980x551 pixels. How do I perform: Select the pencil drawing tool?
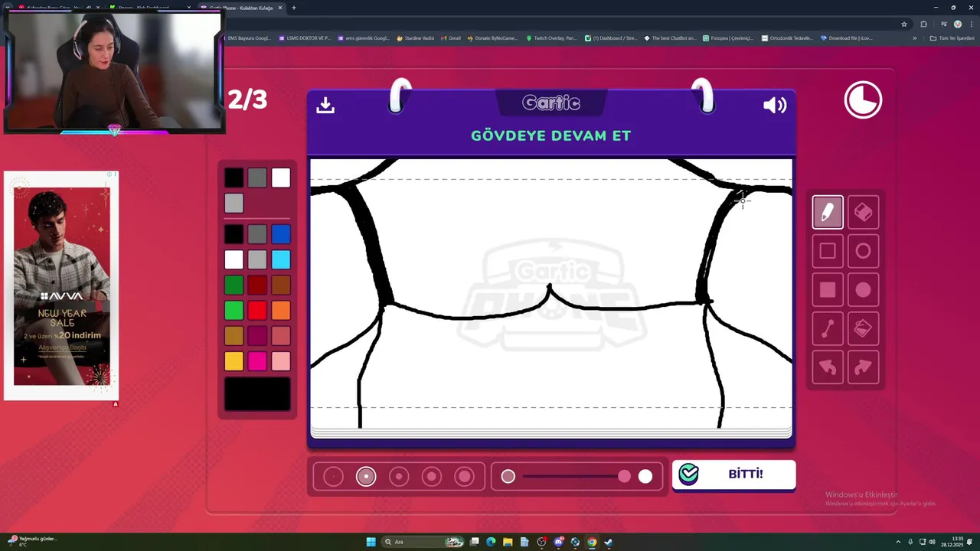point(827,213)
